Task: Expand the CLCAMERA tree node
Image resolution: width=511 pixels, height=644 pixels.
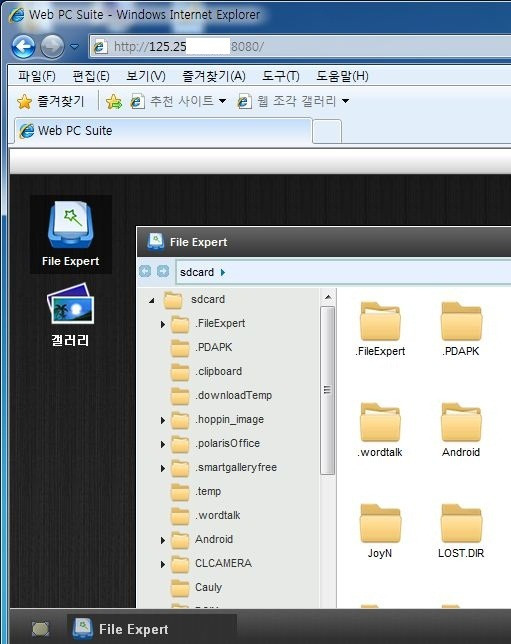Action: [163, 564]
